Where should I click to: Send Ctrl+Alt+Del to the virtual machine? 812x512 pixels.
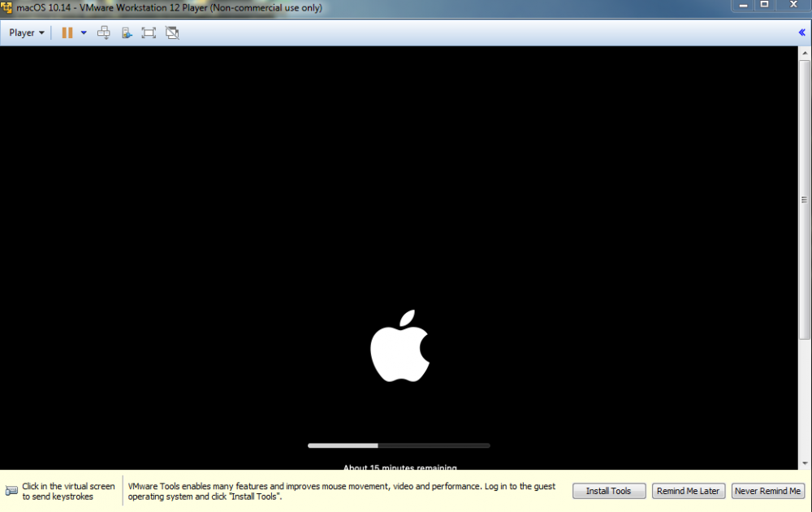[x=104, y=33]
